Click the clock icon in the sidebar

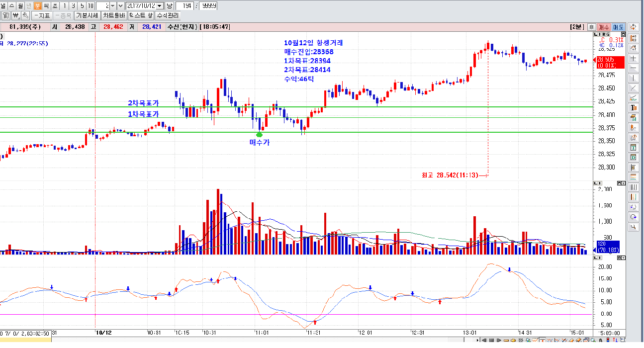[634, 138]
